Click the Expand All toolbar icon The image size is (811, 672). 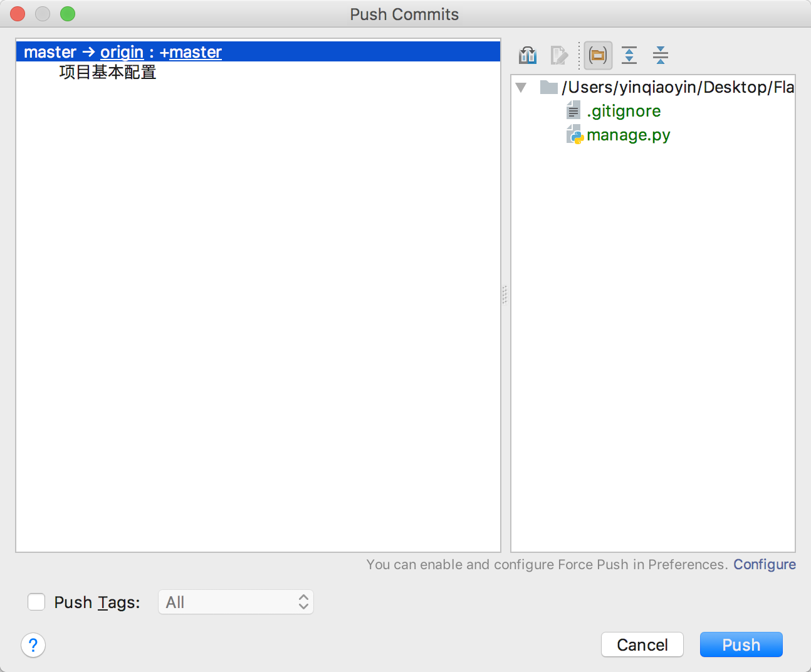click(x=629, y=55)
